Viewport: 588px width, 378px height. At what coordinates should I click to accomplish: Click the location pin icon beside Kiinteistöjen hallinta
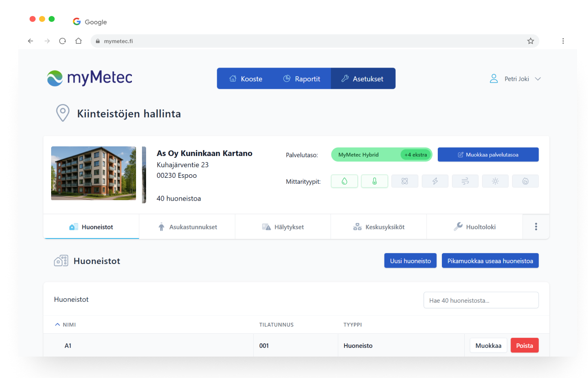coord(63,113)
